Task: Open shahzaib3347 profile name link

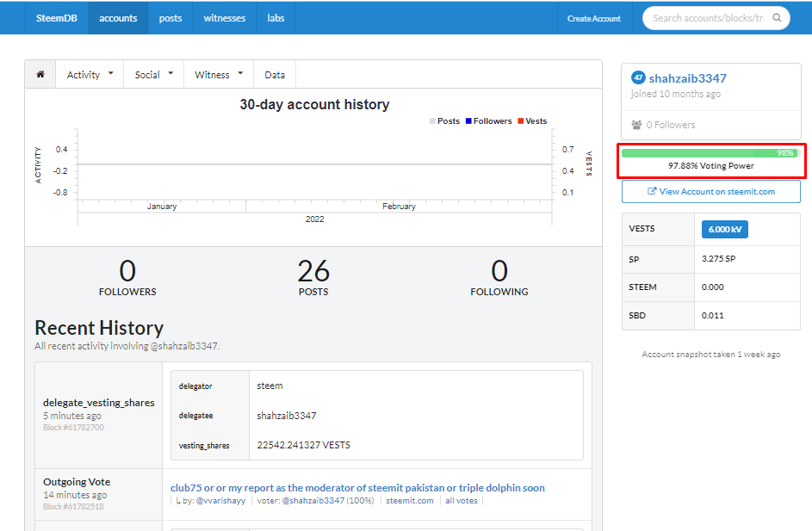Action: click(688, 78)
